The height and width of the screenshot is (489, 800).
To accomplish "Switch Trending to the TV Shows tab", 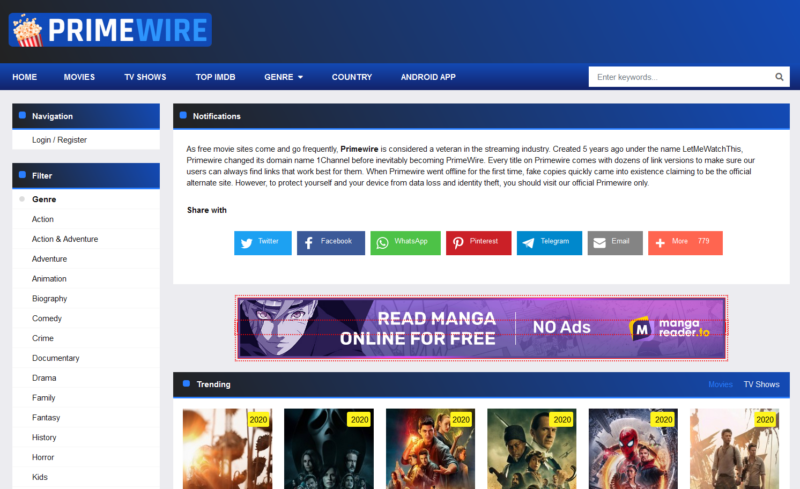I will click(x=761, y=384).
